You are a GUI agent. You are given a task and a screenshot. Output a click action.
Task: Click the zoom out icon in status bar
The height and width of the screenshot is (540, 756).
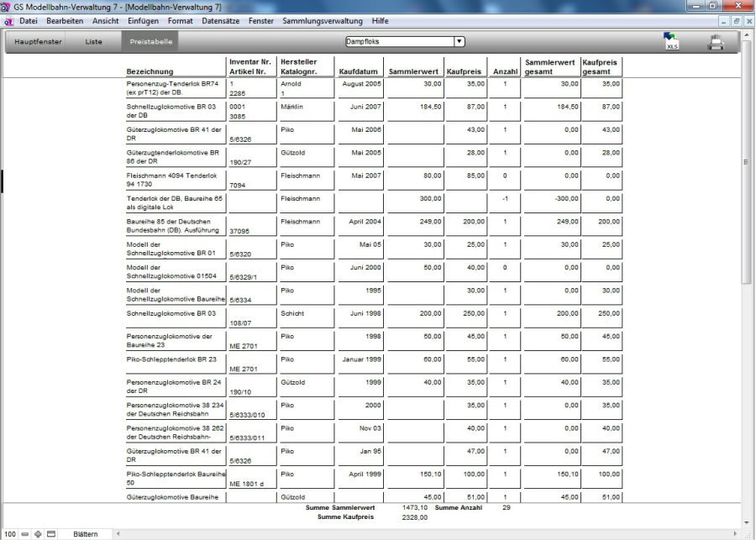tap(25, 534)
